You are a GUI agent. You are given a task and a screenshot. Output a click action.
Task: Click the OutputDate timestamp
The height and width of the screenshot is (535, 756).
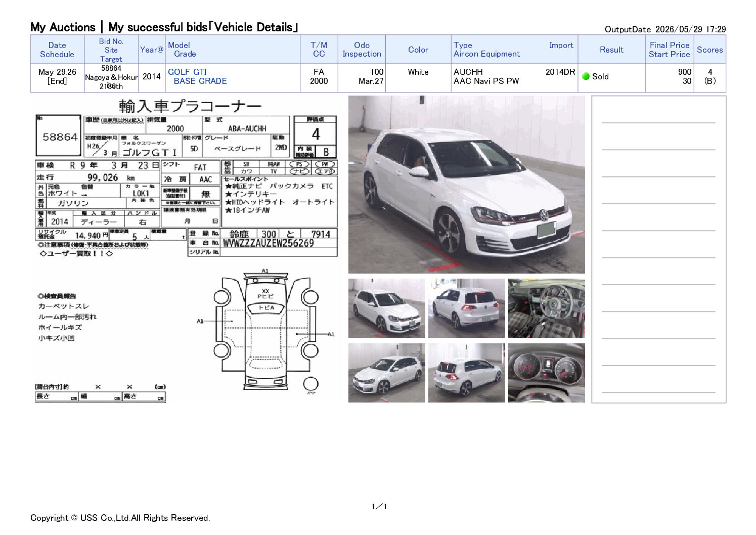[665, 29]
